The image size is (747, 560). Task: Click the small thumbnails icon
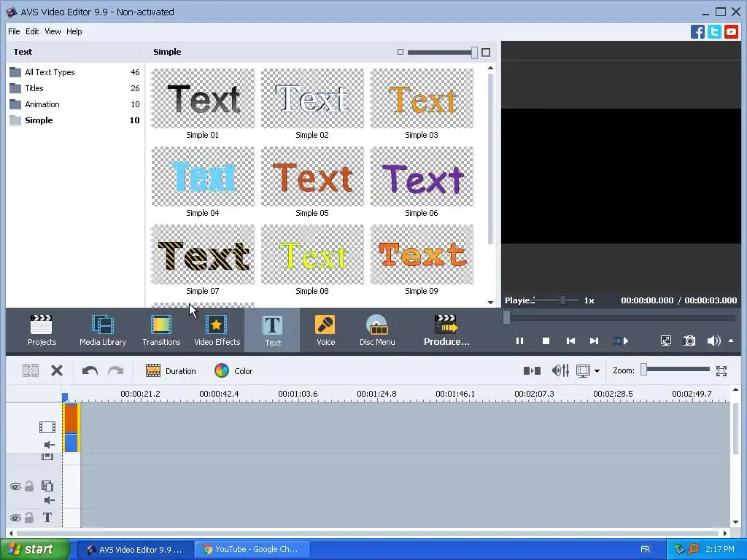coord(400,52)
